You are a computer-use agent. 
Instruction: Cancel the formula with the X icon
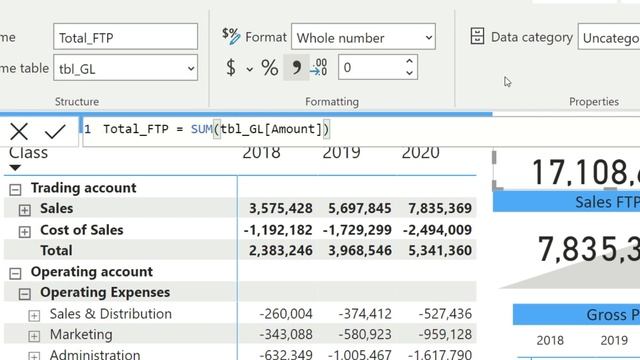[19, 131]
